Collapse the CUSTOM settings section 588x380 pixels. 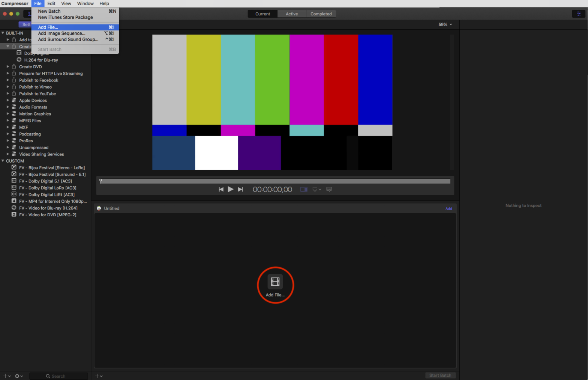point(3,161)
